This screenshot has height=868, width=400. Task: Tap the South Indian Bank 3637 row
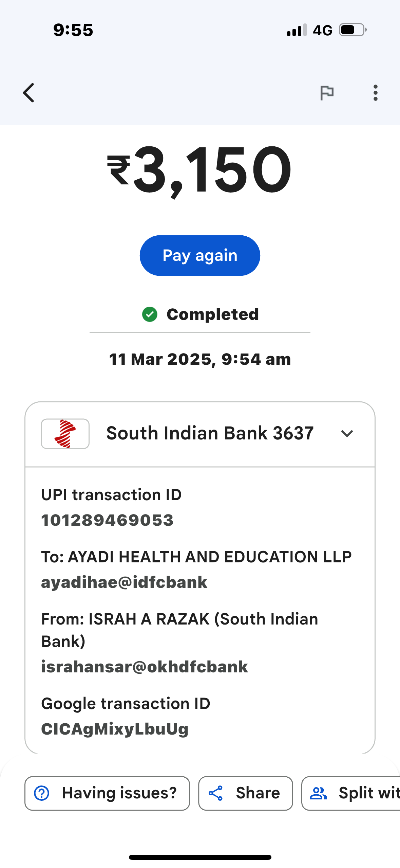point(210,434)
